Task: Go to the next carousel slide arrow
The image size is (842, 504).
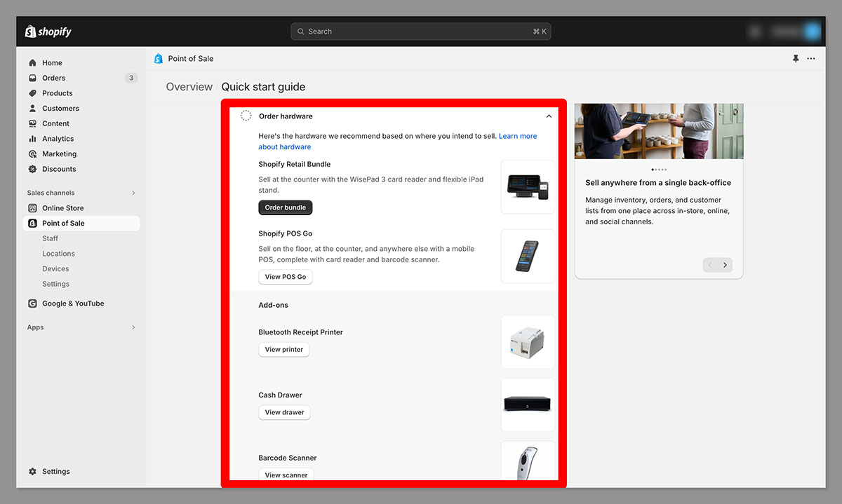Action: tap(726, 265)
